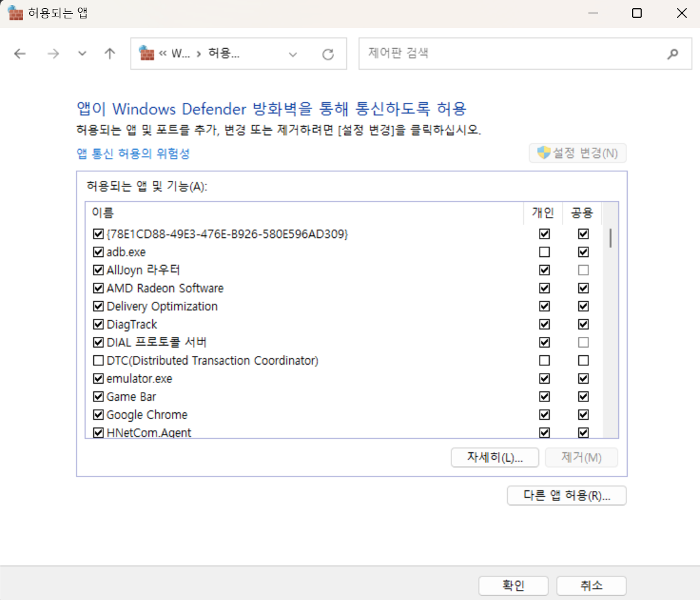Open 앱 통신 허용의 위험성 link
700x600 pixels.
tap(133, 153)
